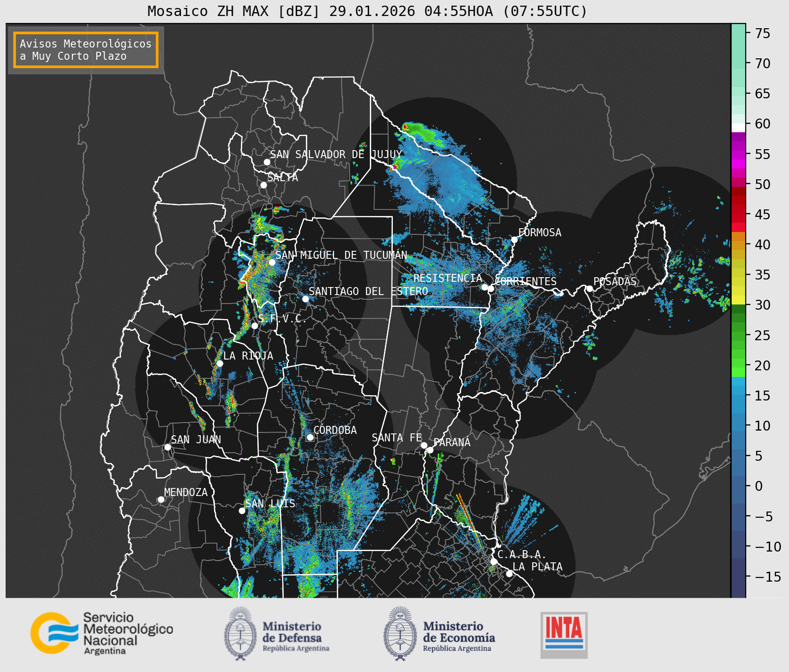This screenshot has width=789, height=672.
Task: Click the POSADAS map label
Action: [615, 281]
